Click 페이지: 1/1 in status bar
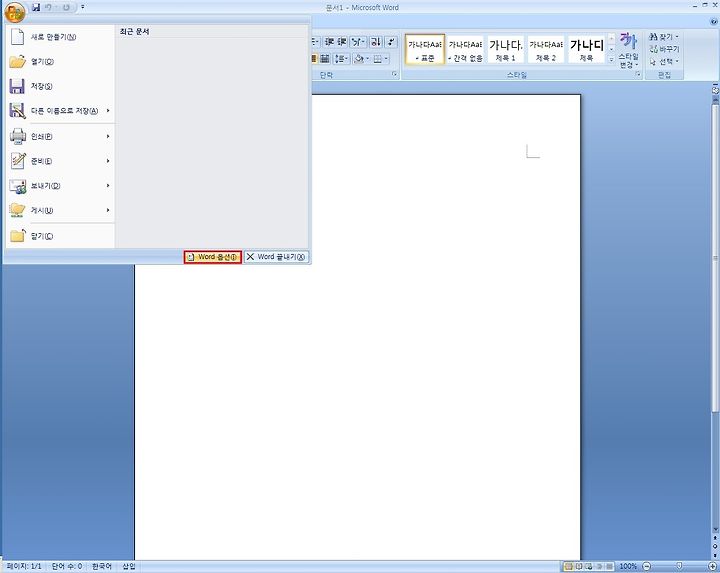The height and width of the screenshot is (573, 720). 24,567
